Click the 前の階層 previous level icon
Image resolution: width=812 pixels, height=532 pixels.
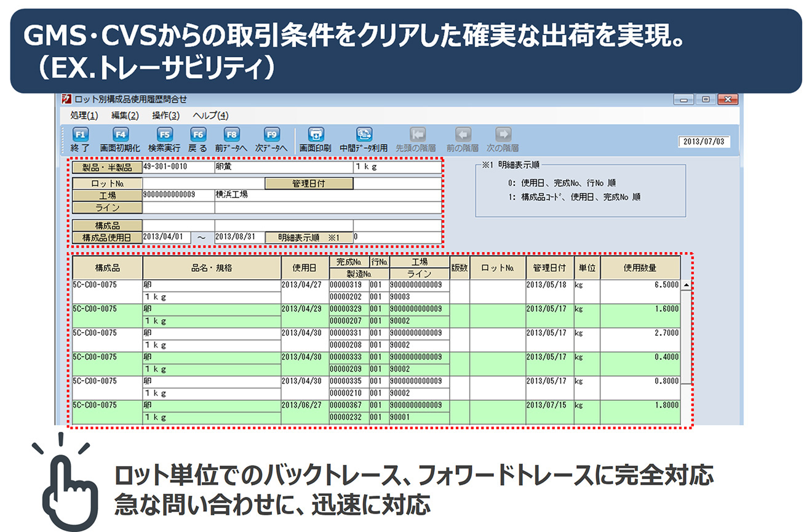pos(463,135)
